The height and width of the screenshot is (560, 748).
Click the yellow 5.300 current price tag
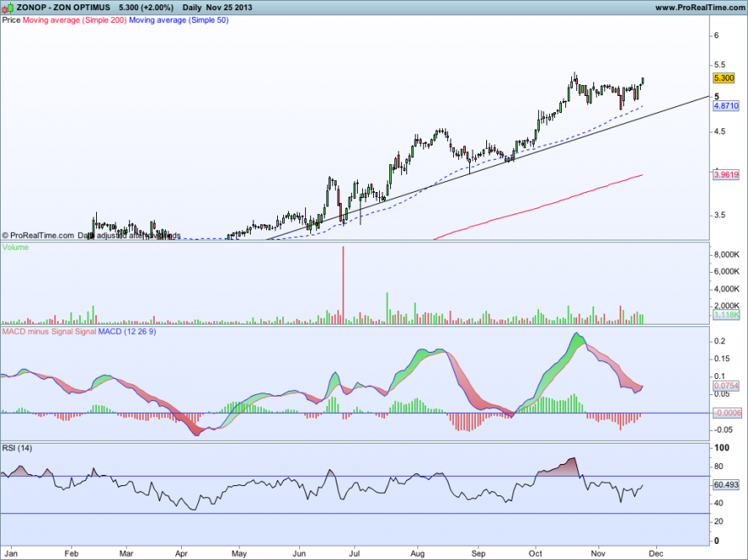click(723, 77)
